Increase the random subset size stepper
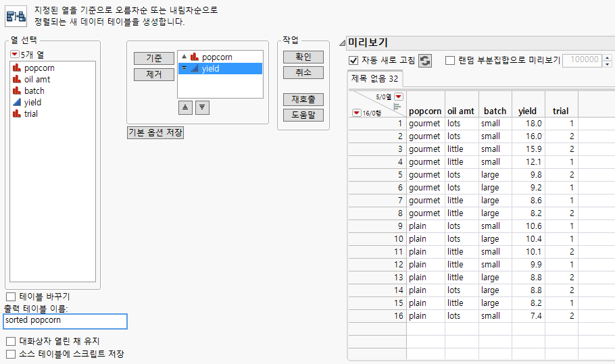Screen dimensions: 615x364 click(607, 57)
